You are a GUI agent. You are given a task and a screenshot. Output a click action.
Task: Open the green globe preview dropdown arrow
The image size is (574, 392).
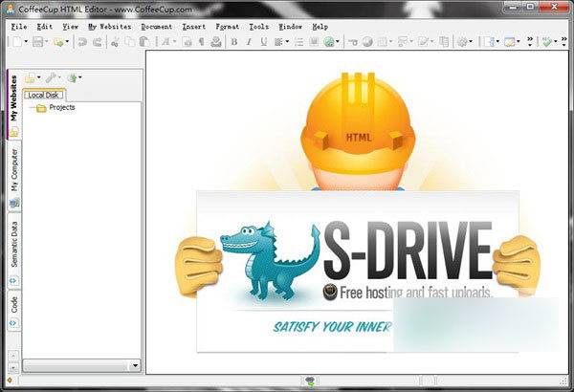[338, 42]
